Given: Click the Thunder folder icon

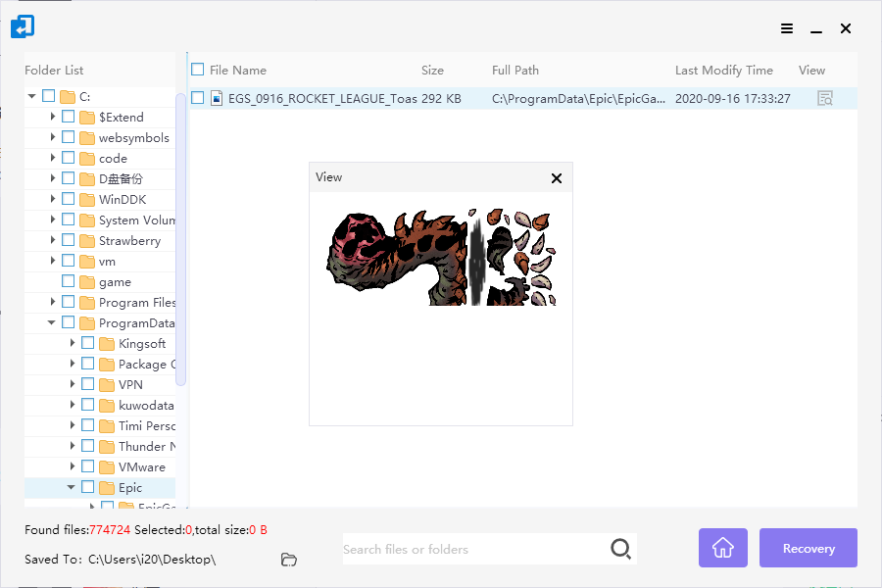Looking at the screenshot, I should tap(107, 447).
